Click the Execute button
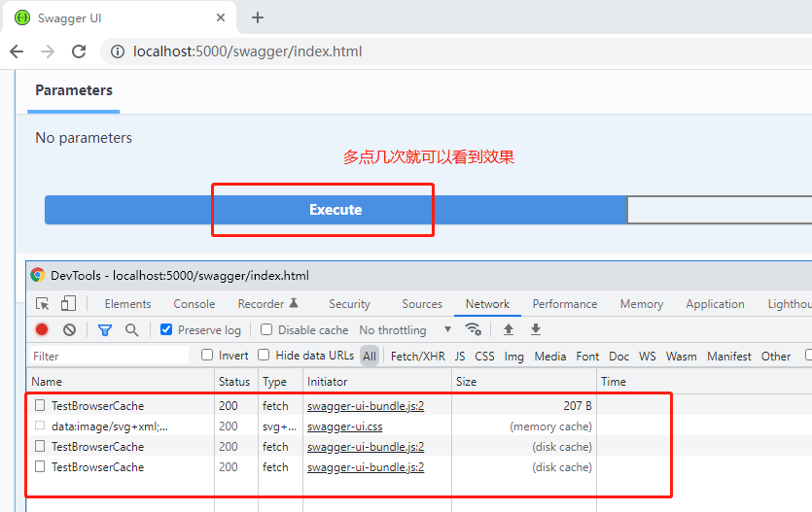 click(335, 210)
